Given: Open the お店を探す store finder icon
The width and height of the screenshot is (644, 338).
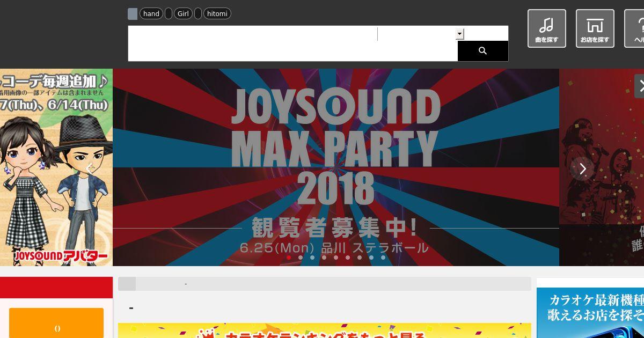Looking at the screenshot, I should (595, 28).
